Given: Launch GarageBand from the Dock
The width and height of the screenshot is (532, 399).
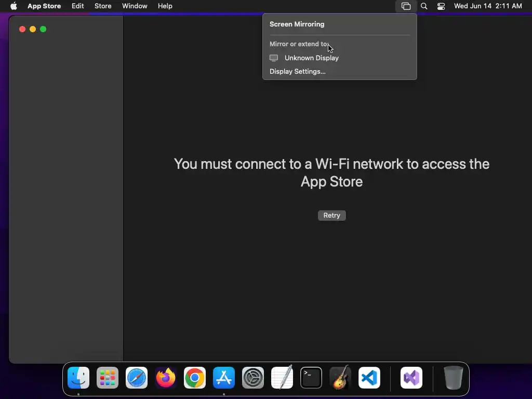Looking at the screenshot, I should [x=340, y=377].
